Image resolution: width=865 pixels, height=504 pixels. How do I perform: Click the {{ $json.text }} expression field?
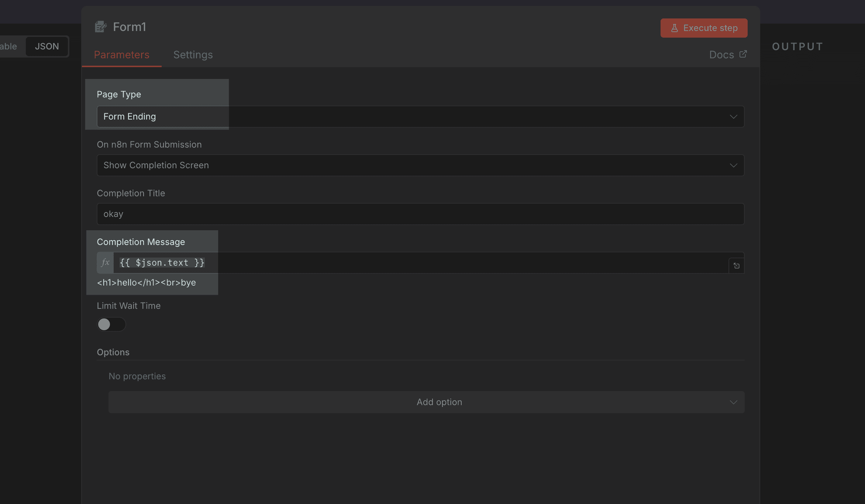pyautogui.click(x=162, y=262)
